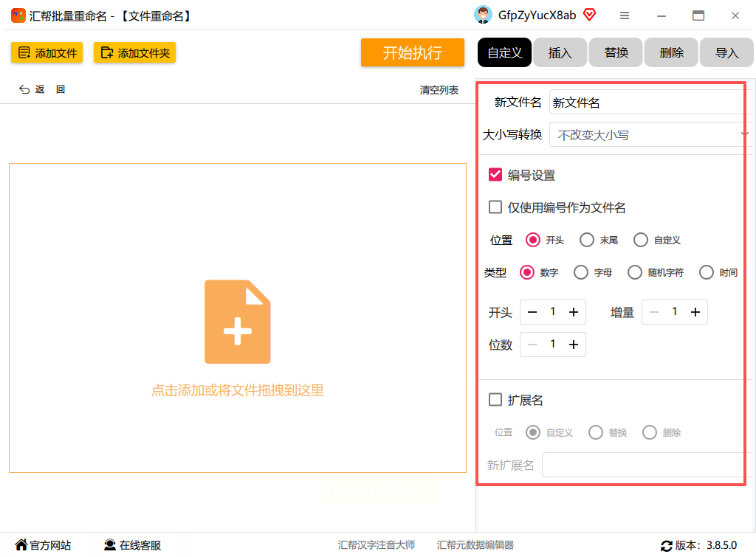Open 在线客服 support link
This screenshot has width=756, height=557.
pos(133,545)
